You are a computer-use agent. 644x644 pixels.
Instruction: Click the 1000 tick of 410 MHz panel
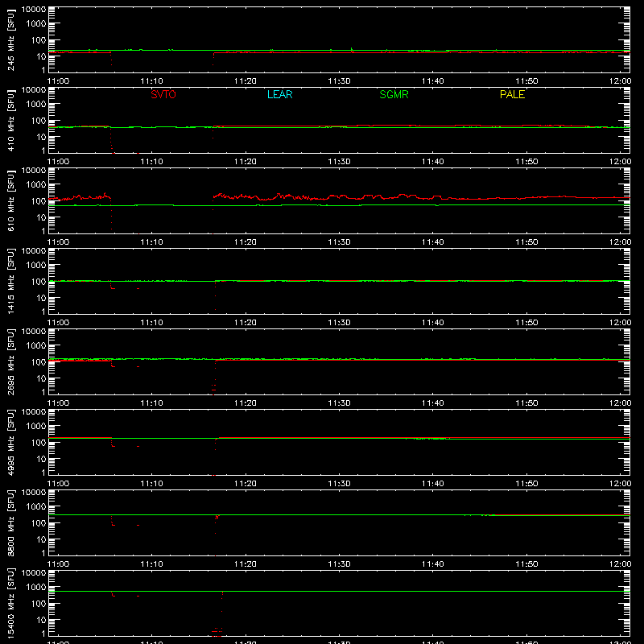(36, 105)
